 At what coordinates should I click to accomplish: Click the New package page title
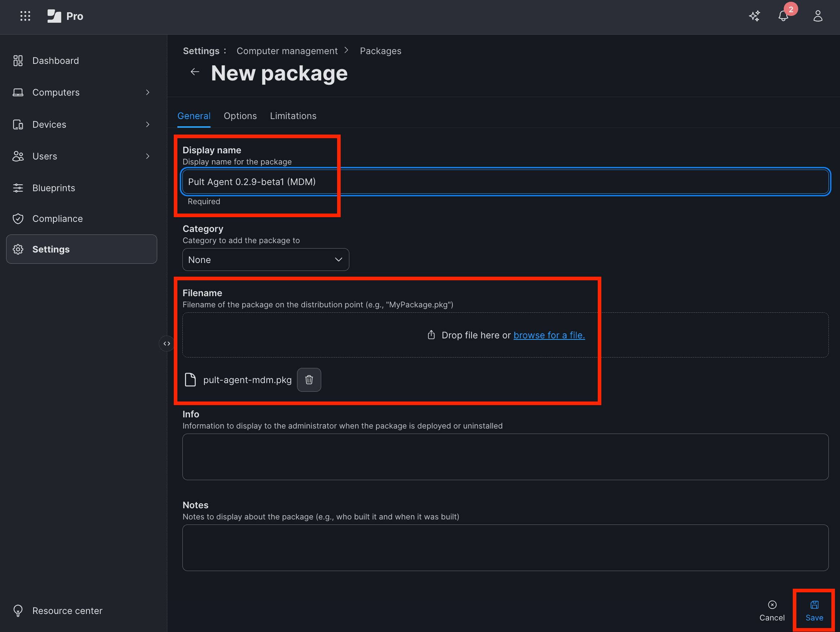pyautogui.click(x=279, y=73)
